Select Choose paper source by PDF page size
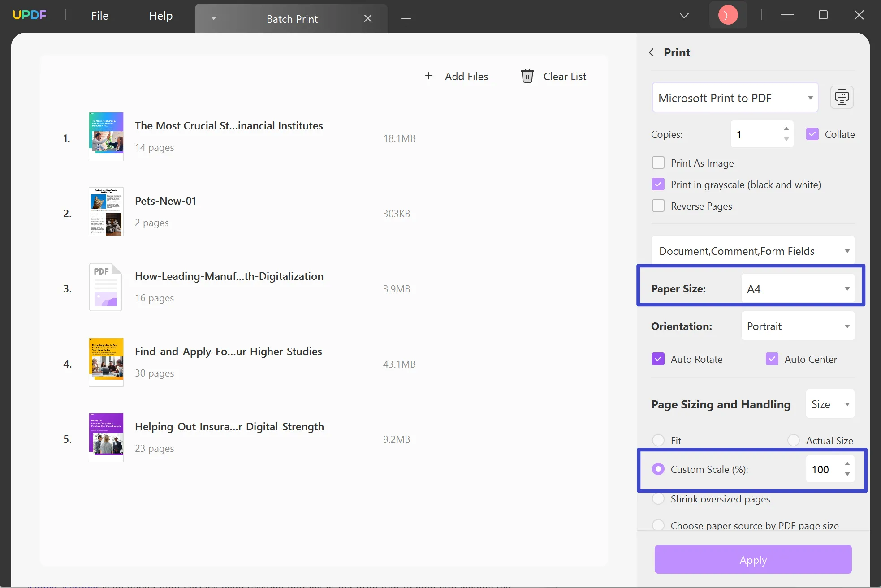 tap(658, 525)
